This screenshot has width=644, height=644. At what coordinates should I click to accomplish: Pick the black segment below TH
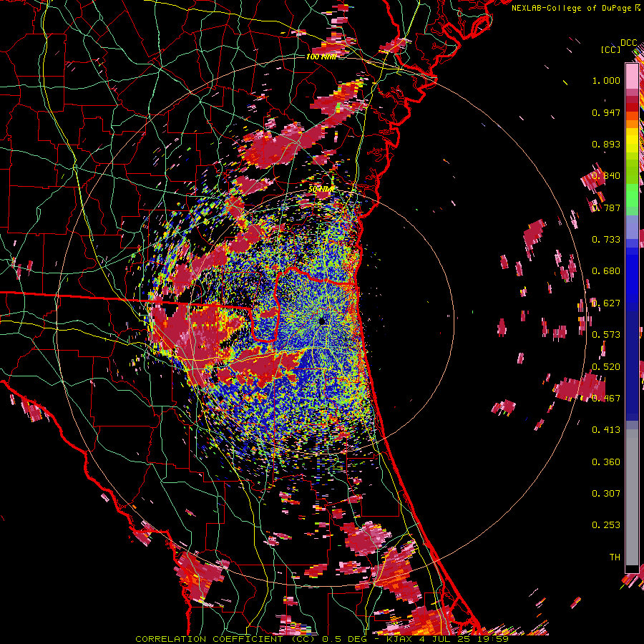pos(632,569)
